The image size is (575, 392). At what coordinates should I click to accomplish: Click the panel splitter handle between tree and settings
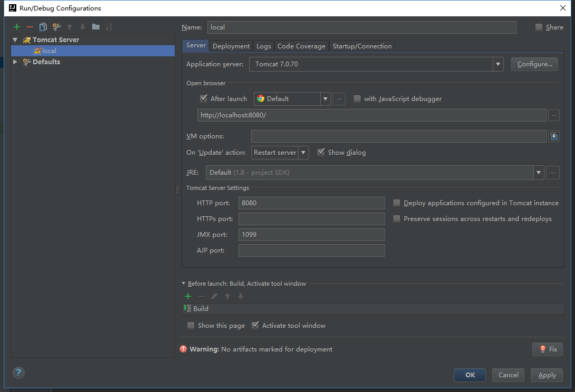[x=177, y=189]
